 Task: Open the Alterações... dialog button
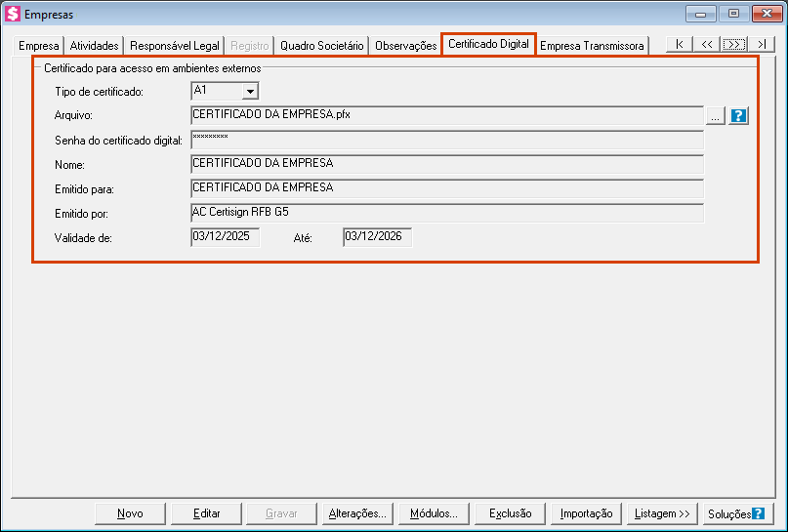(357, 513)
